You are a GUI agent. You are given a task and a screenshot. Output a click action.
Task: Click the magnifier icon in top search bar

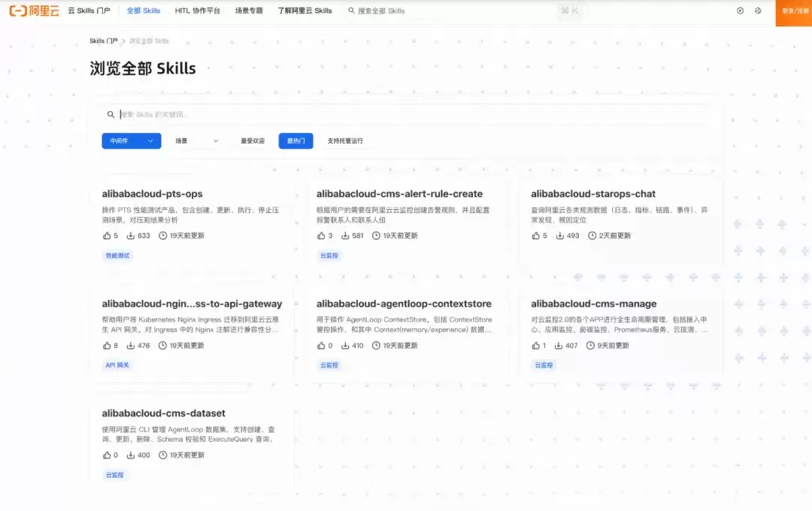click(351, 11)
